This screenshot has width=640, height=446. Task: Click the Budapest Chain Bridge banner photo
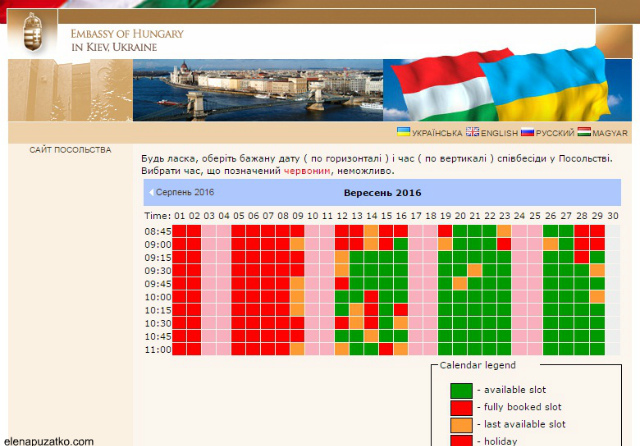click(x=258, y=90)
